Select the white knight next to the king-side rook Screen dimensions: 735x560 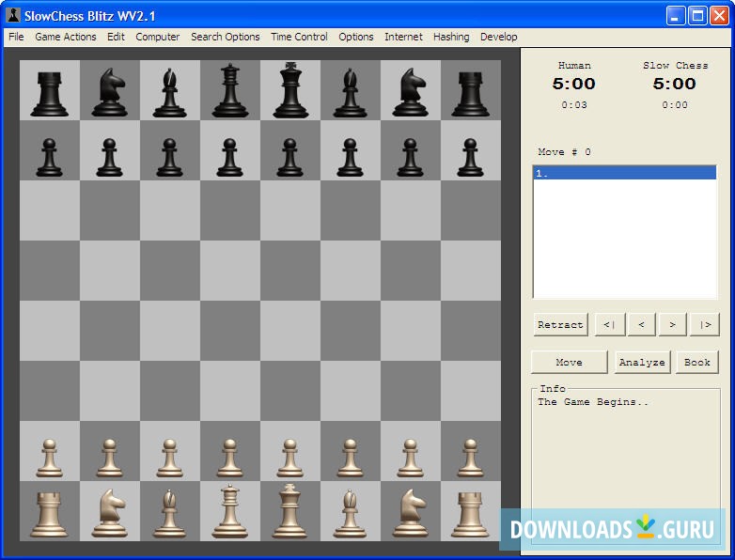pyautogui.click(x=411, y=510)
